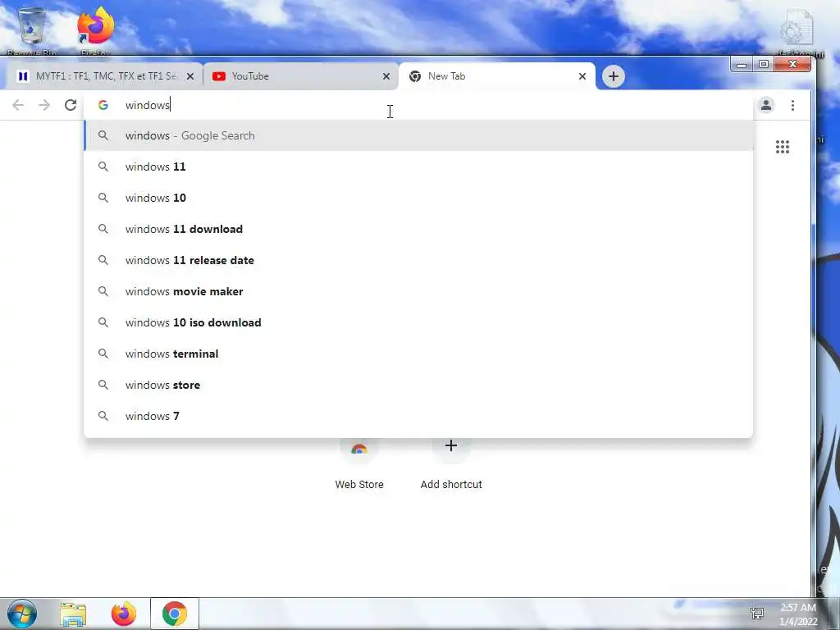Image resolution: width=840 pixels, height=630 pixels.
Task: Click the network tray icon
Action: [757, 614]
